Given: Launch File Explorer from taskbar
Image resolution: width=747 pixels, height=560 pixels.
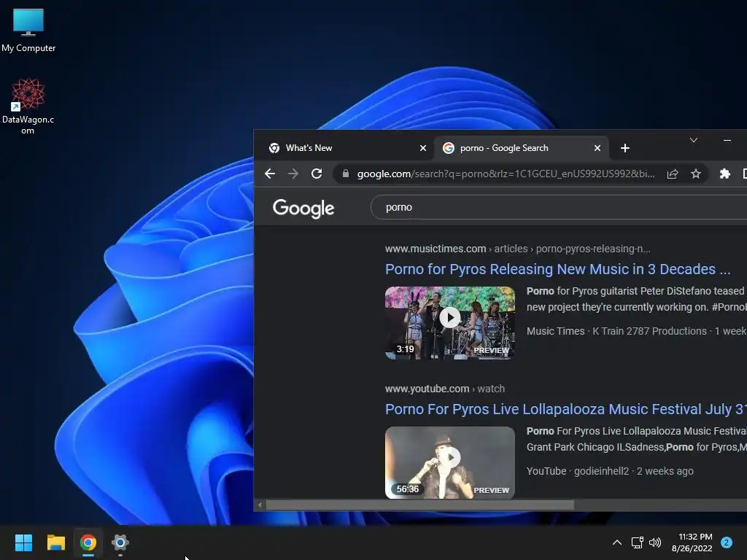Looking at the screenshot, I should pyautogui.click(x=55, y=542).
